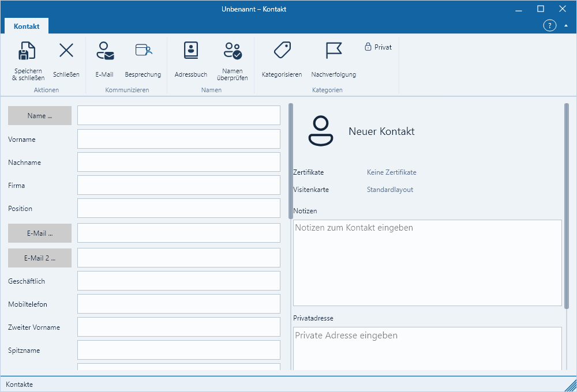Maximize the contact window

point(541,9)
